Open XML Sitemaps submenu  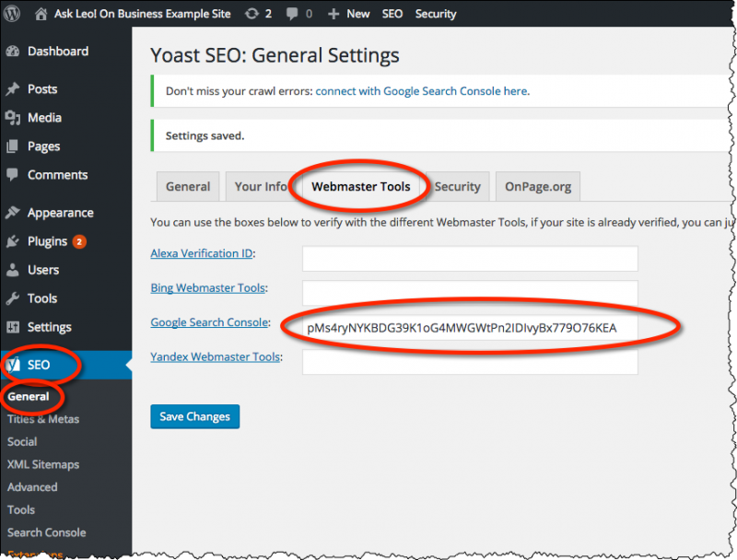click(43, 464)
